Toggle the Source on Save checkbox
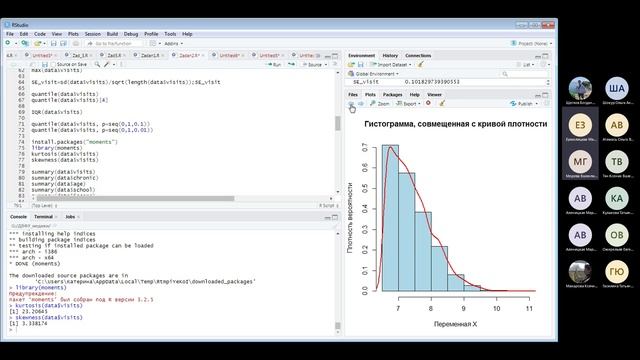This screenshot has height=360, width=640. point(53,64)
